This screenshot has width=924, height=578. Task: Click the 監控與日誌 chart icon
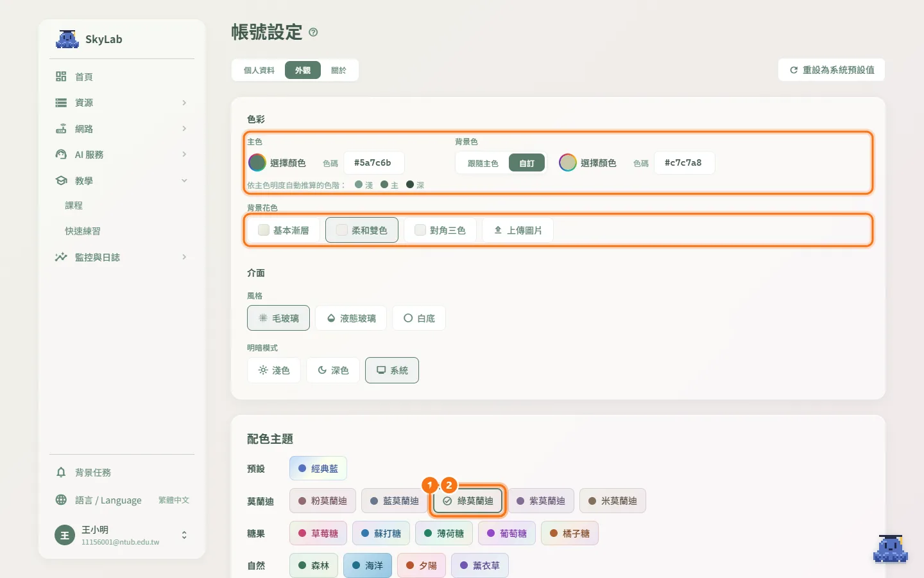click(61, 257)
